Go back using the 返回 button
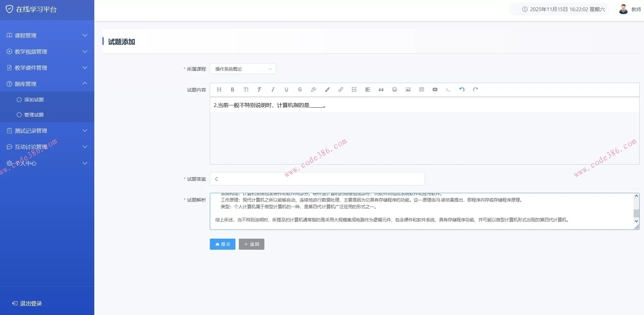Screen dimensions: 644x315 pyautogui.click(x=251, y=244)
